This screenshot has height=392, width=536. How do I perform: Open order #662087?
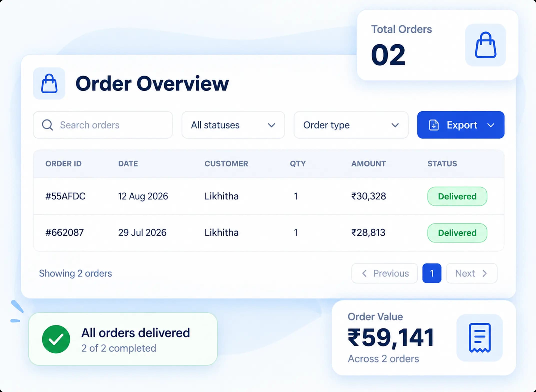(64, 232)
